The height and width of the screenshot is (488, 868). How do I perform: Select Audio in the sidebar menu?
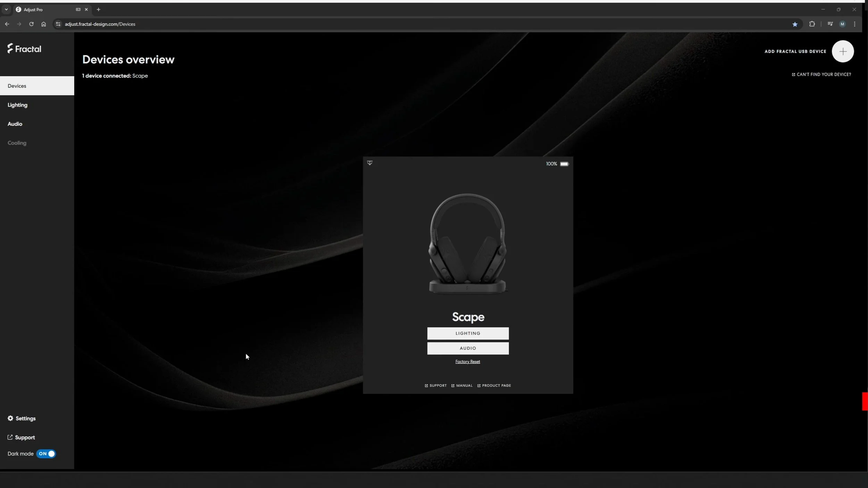(x=15, y=124)
